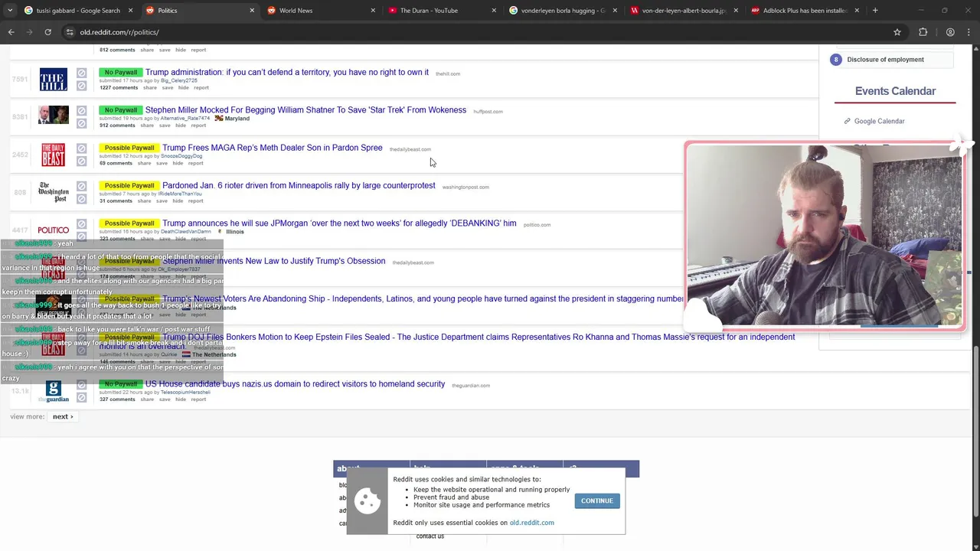
Task: Click the huffpost.com domain link
Action: tap(488, 112)
